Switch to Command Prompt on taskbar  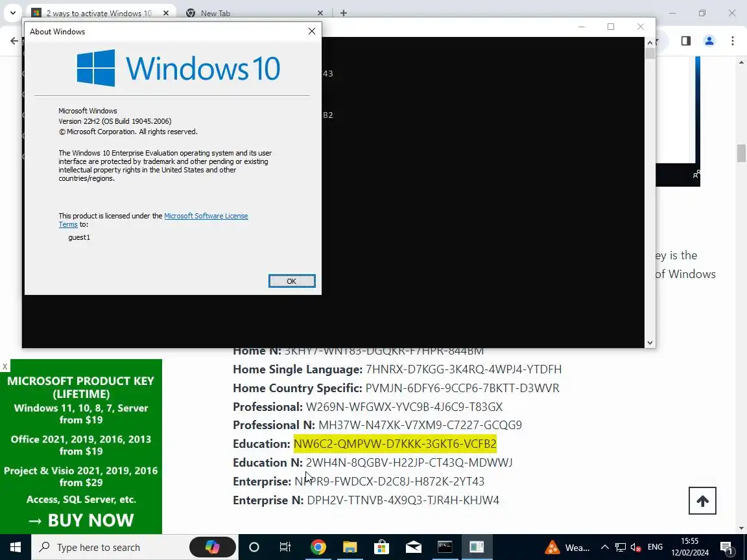pos(445,547)
